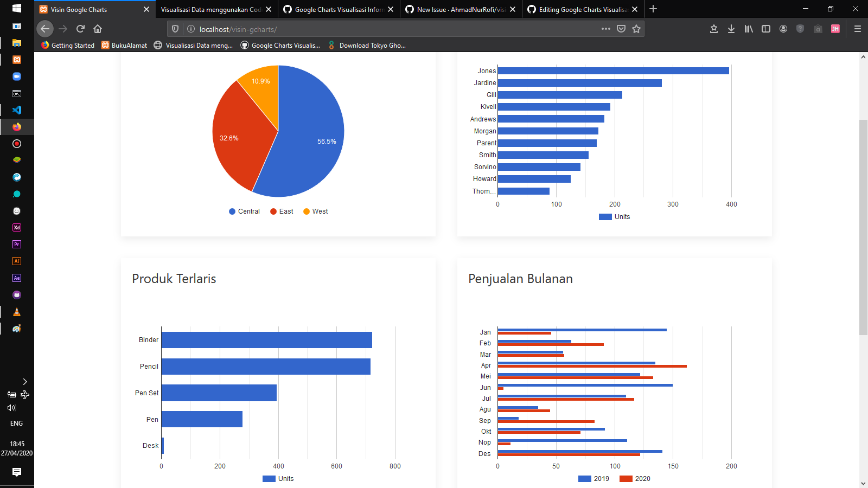
Task: Open Google Charts Visualis... bookmark
Action: click(280, 45)
